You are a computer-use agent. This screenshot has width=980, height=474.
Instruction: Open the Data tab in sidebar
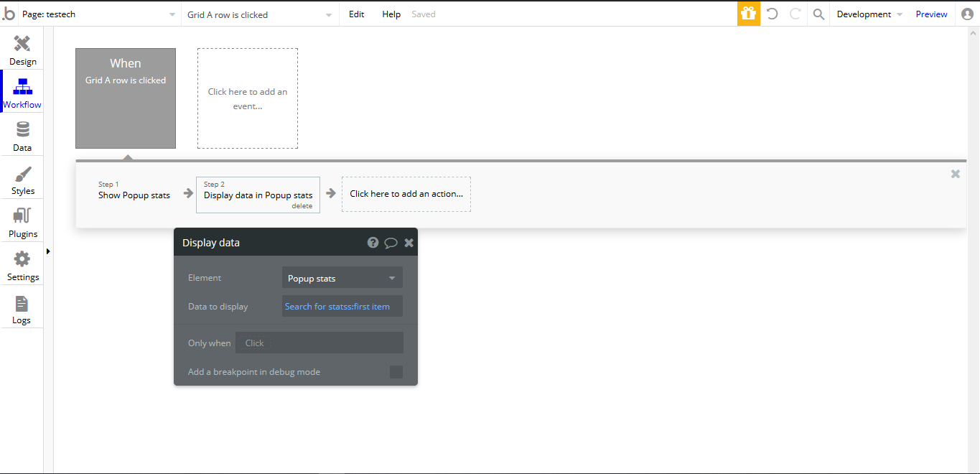tap(22, 136)
